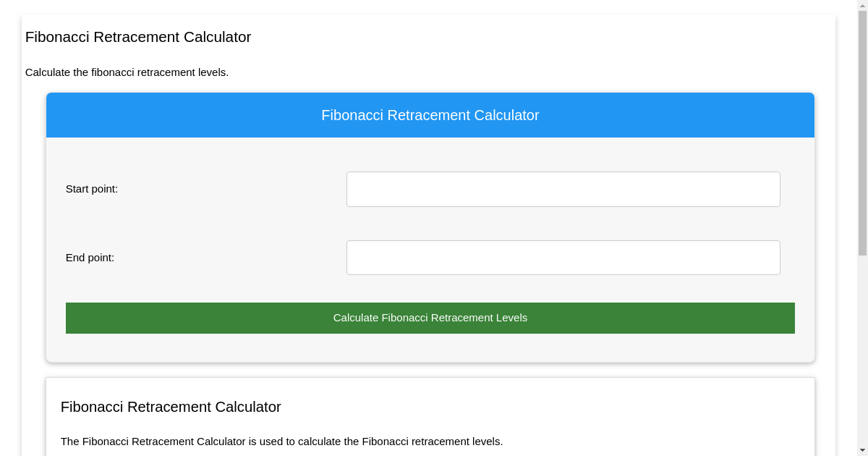Viewport: 868px width, 456px height.
Task: Click the lower Fibonacci Retracement Calculator heading
Action: [171, 407]
